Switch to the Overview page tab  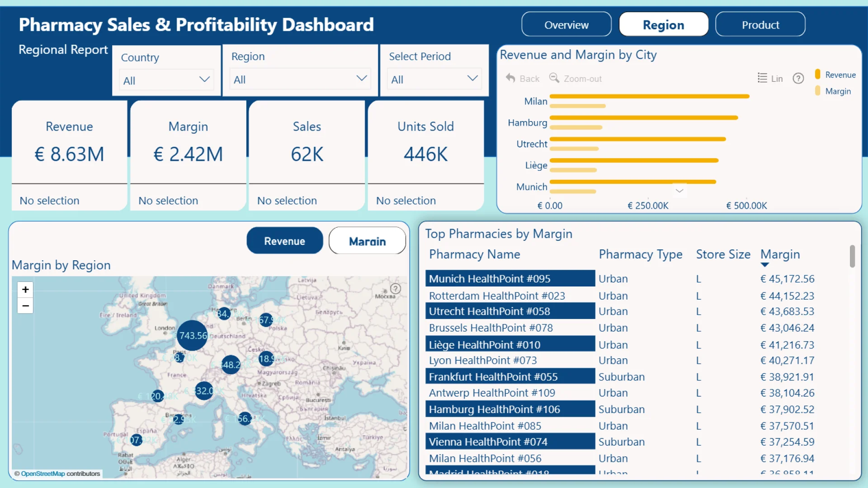(x=566, y=25)
